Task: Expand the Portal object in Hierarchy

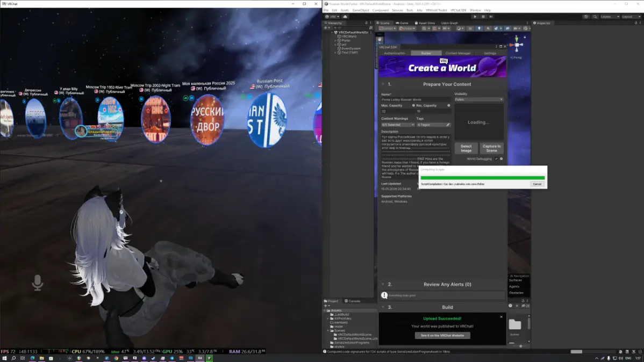Action: [335, 41]
